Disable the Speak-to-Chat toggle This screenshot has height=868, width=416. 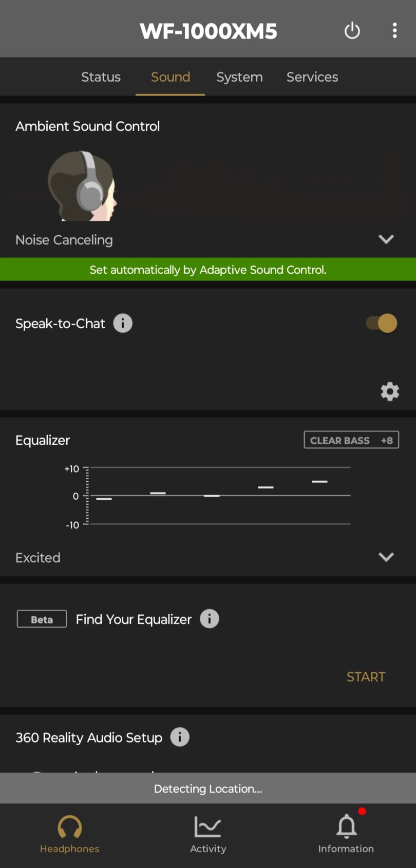pyautogui.click(x=382, y=324)
